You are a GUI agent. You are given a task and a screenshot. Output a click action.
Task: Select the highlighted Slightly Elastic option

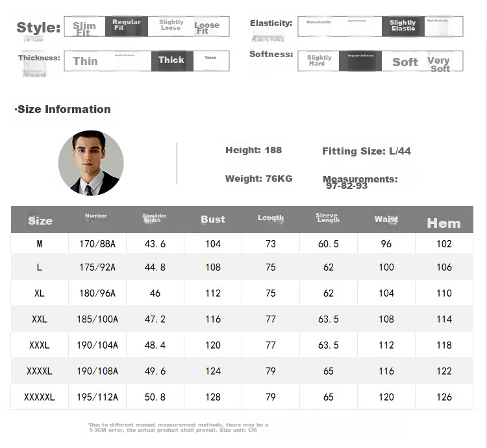pyautogui.click(x=403, y=27)
